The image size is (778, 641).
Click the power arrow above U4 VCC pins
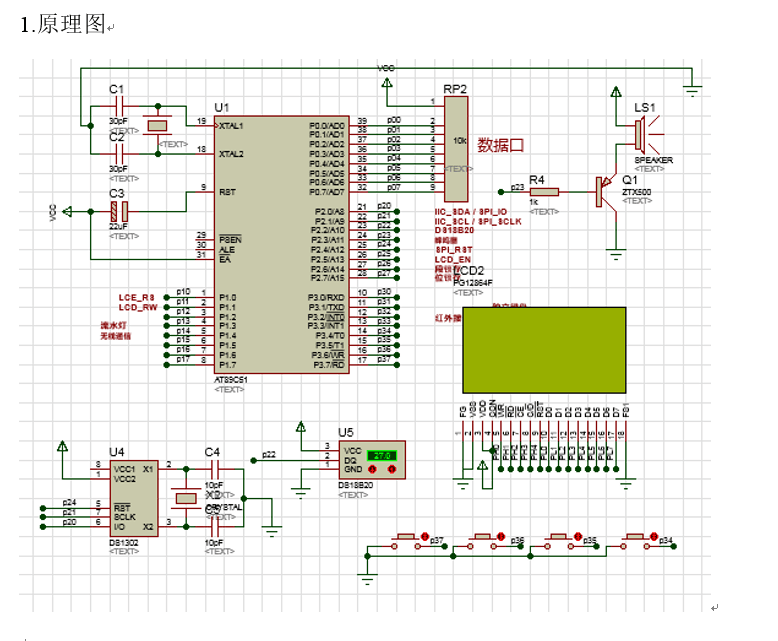63,447
